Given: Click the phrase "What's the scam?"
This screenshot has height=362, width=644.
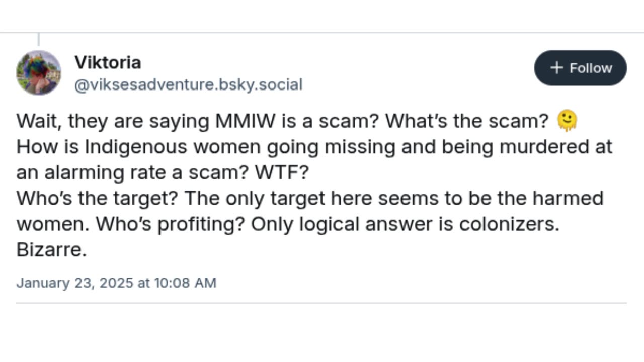Looking at the screenshot, I should (x=466, y=121).
